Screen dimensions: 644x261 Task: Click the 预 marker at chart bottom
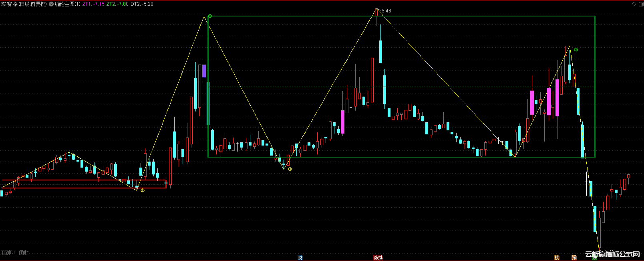[x=574, y=257]
